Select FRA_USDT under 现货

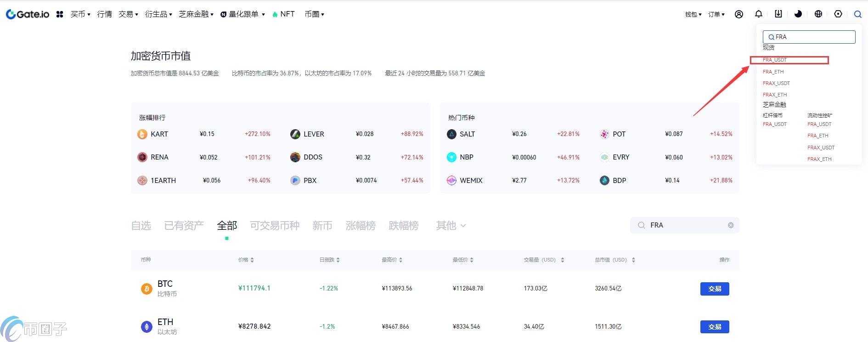(x=775, y=60)
